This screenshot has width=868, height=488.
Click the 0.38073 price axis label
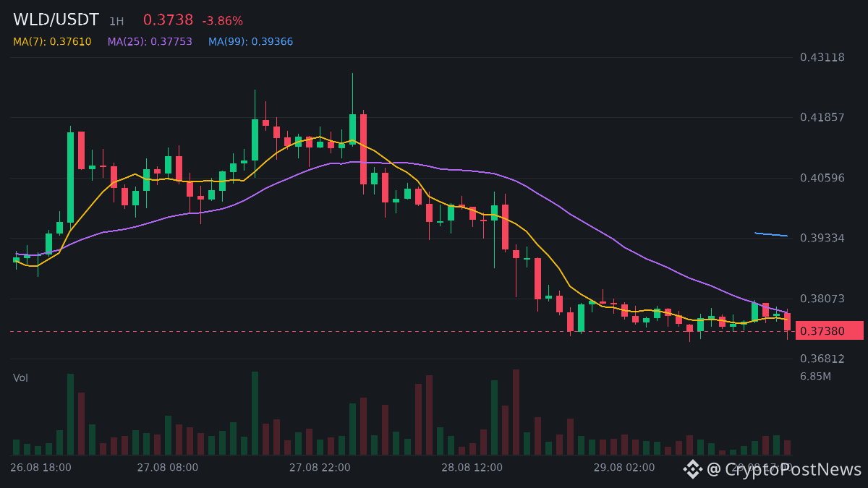822,299
